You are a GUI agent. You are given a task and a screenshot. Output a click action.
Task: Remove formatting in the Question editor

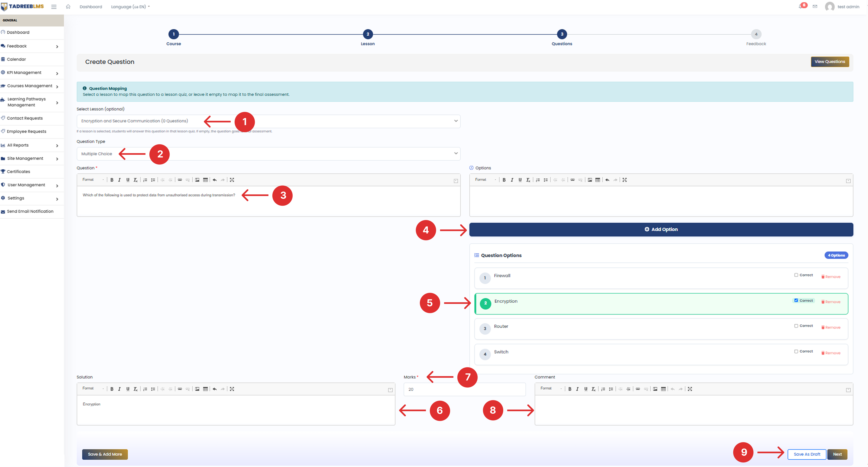[135, 180]
